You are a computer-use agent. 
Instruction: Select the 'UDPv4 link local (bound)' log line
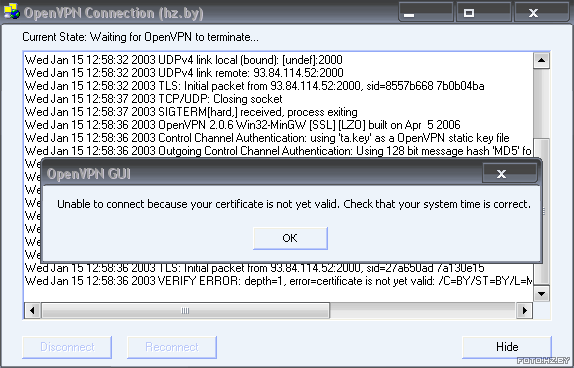coord(183,60)
